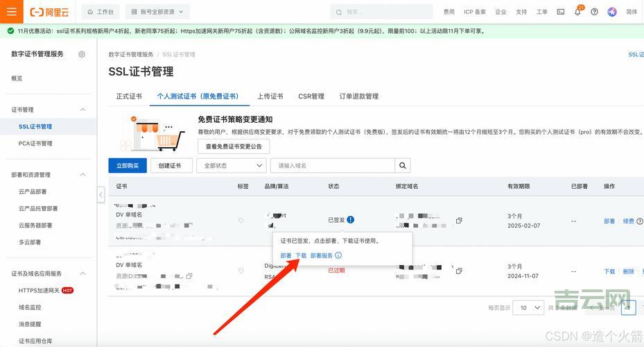Click the tag icon in the 已签发 row

point(241,221)
